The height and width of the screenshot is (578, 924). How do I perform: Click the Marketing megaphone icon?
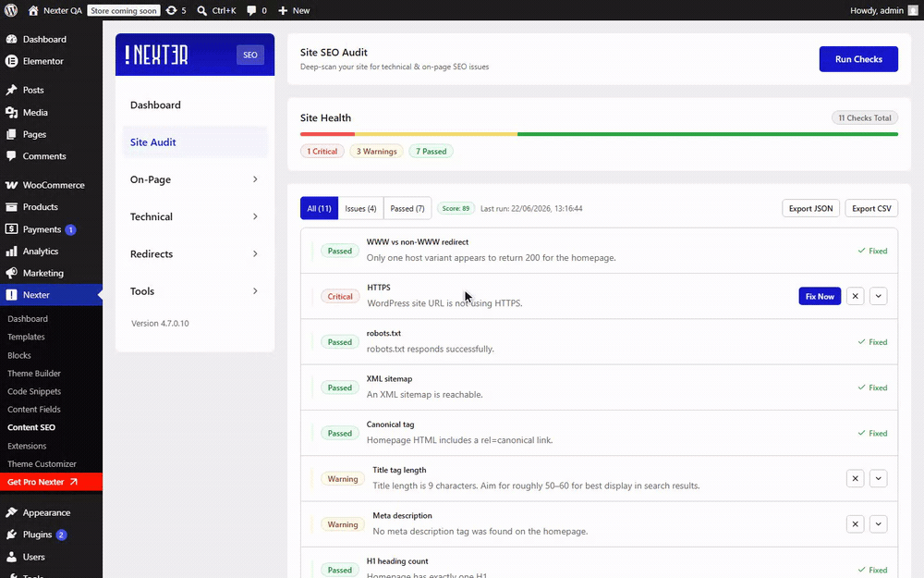[11, 273]
